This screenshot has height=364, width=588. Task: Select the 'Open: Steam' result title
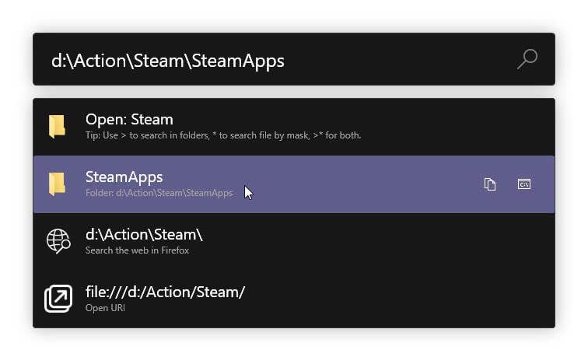129,120
